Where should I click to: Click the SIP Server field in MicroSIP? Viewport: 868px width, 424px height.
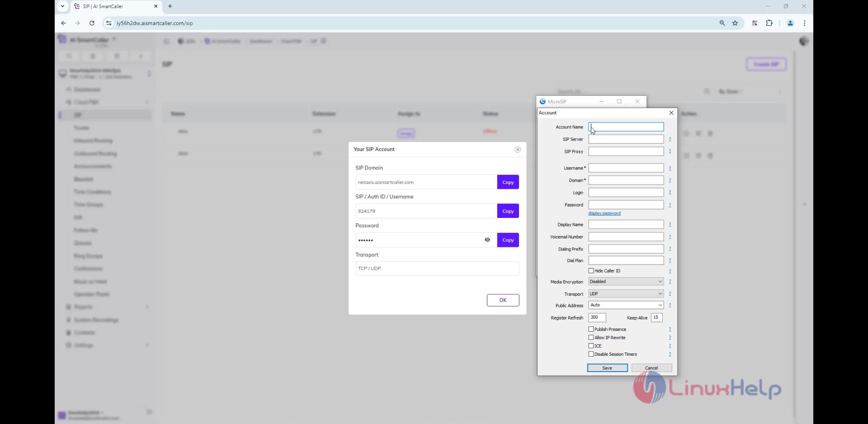point(626,139)
